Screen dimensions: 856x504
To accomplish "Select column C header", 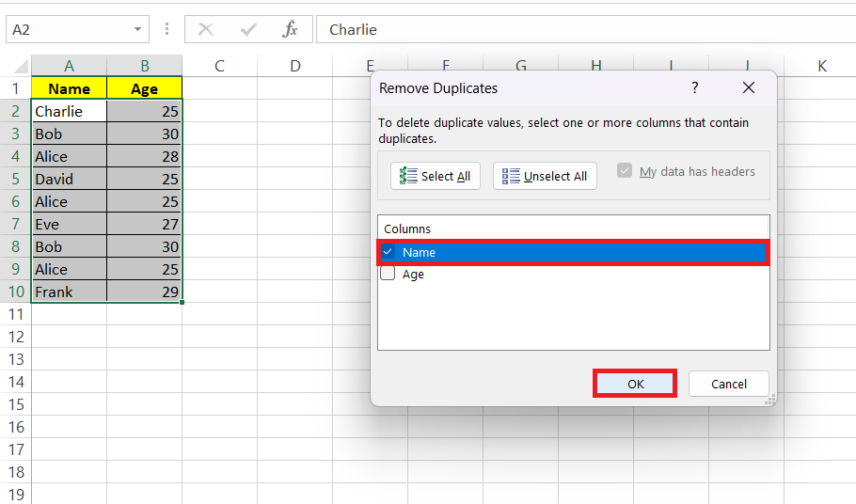I will pos(219,66).
